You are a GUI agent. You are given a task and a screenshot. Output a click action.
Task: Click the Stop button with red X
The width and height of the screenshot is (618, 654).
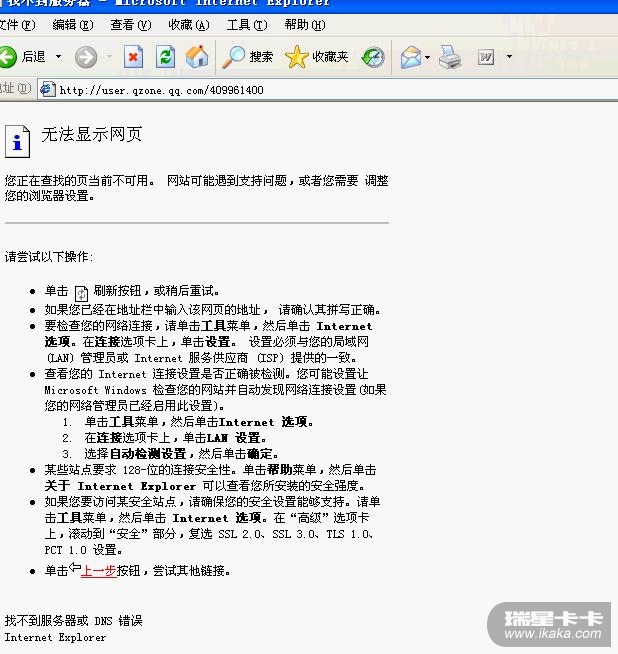point(133,57)
